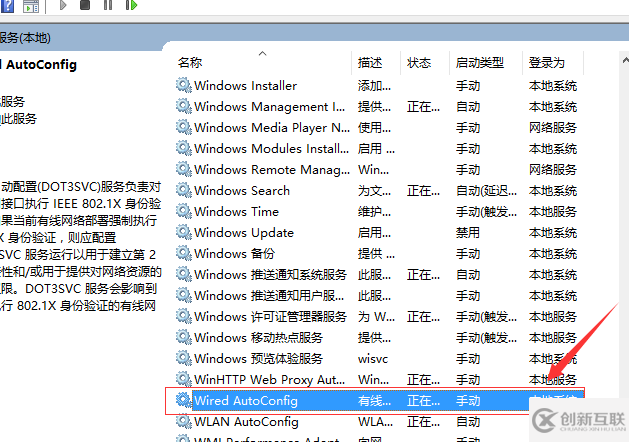
Task: Select the Windows 推送通知系统服务 name
Action: tap(270, 275)
